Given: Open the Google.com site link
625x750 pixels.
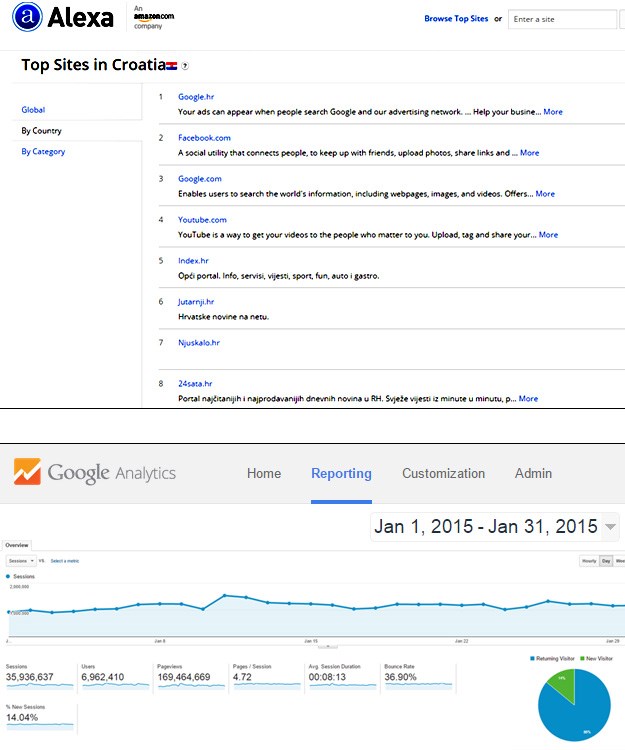Looking at the screenshot, I should point(200,179).
